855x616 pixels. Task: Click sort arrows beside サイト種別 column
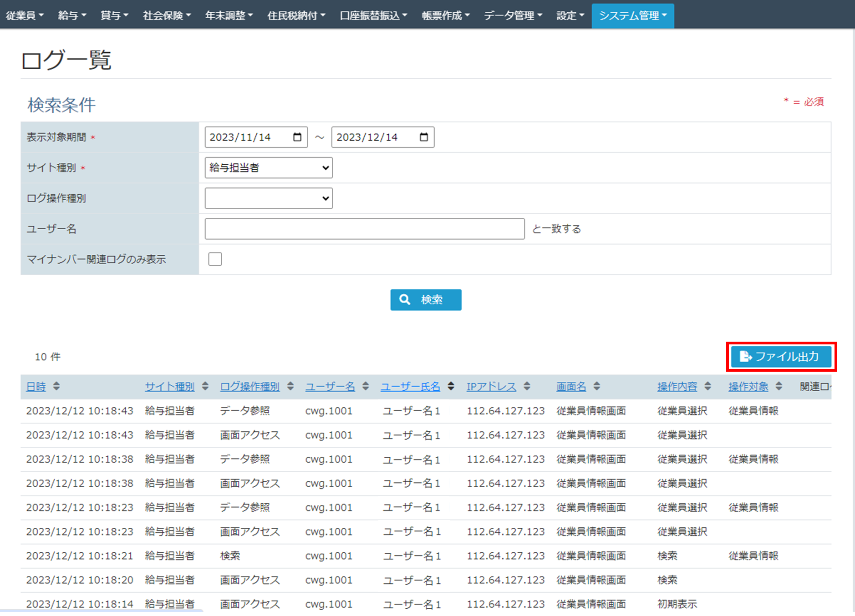205,386
